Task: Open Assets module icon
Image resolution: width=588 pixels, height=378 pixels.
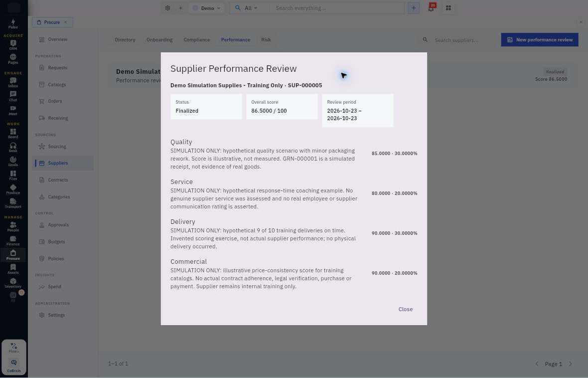Action: [13, 269]
